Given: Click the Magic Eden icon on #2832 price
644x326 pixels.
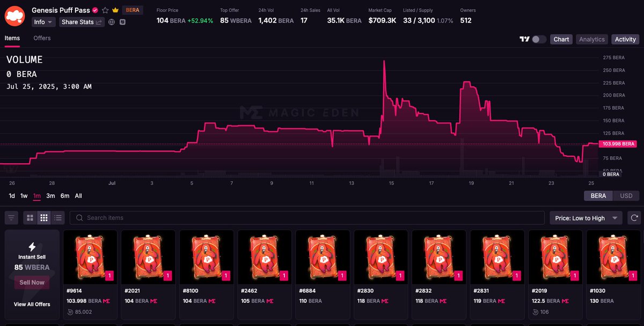Looking at the screenshot, I should coord(444,301).
